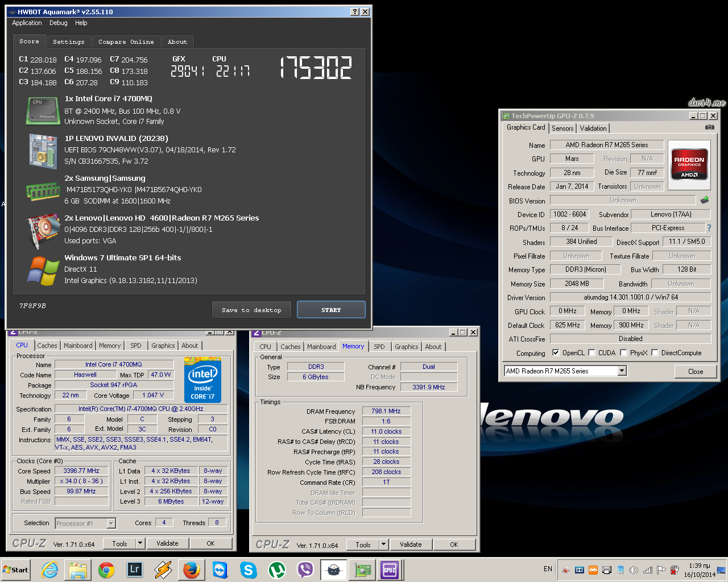
Task: Open the Debug menu in Aquamark
Action: pyautogui.click(x=58, y=23)
